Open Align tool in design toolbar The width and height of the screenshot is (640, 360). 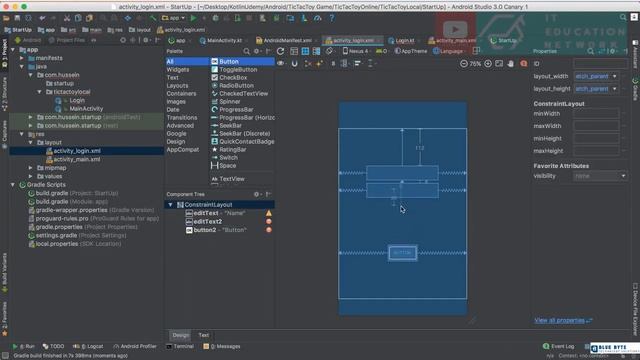coord(358,64)
